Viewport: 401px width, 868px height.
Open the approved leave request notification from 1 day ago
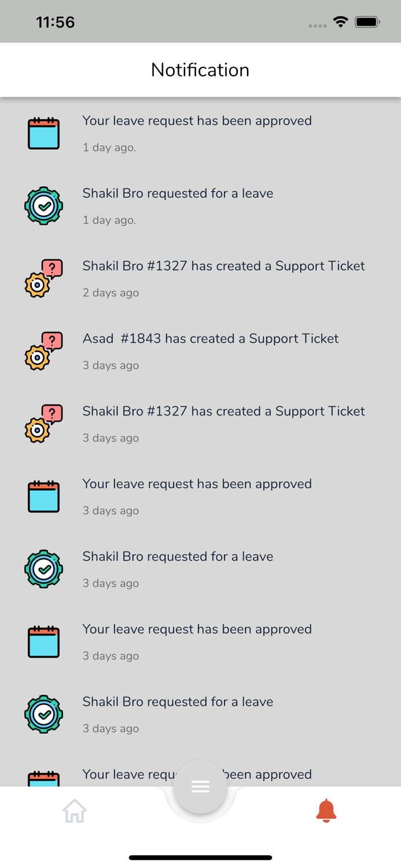(197, 121)
